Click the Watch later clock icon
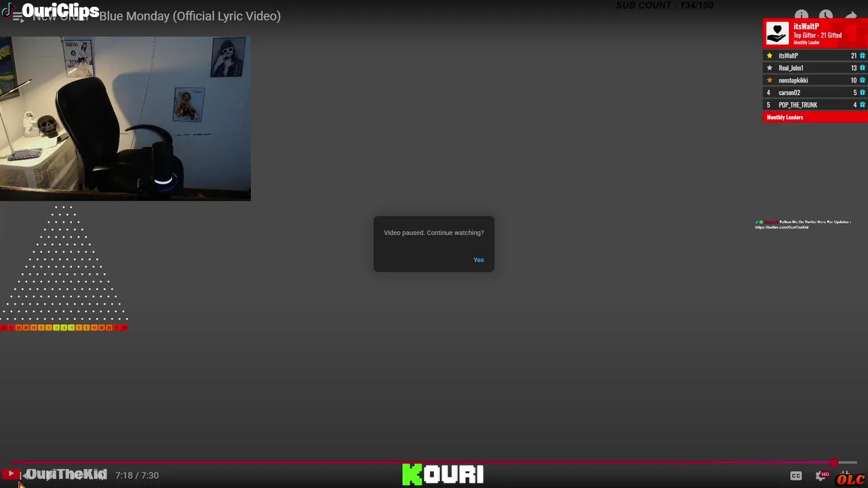Viewport: 868px width, 488px height. pyautogui.click(x=825, y=16)
